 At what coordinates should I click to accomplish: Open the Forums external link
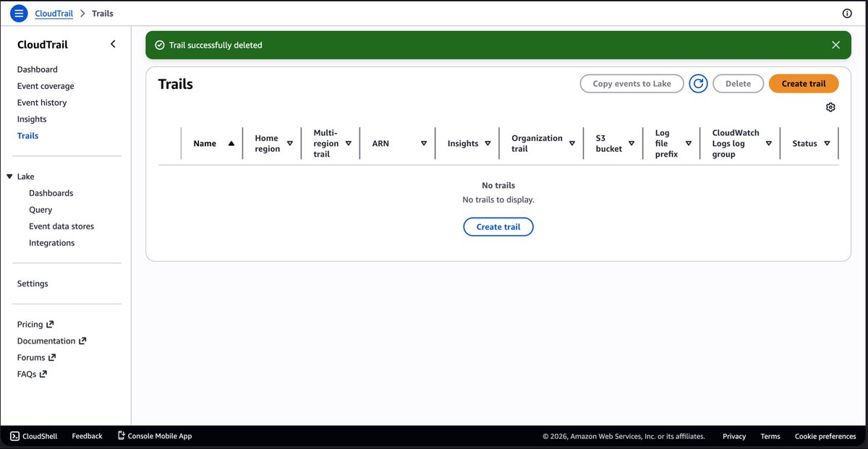pos(36,358)
